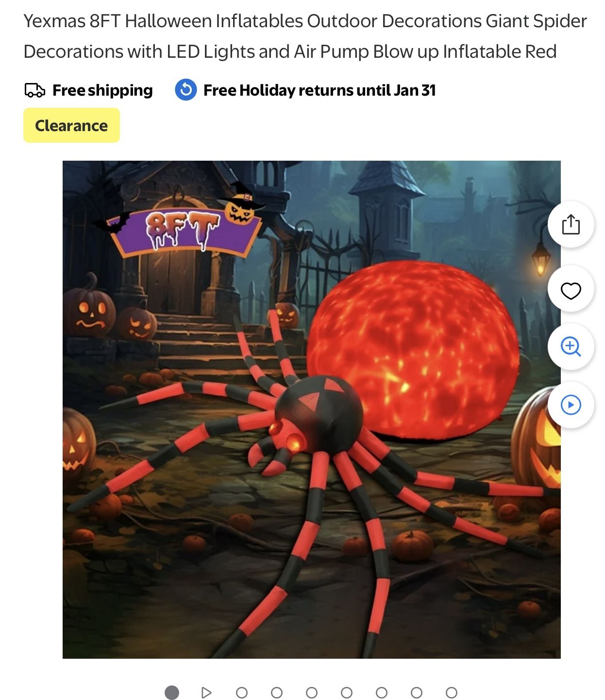Screen dimensions: 605x700
Task: Select the seventh carousel dot
Action: (382, 692)
